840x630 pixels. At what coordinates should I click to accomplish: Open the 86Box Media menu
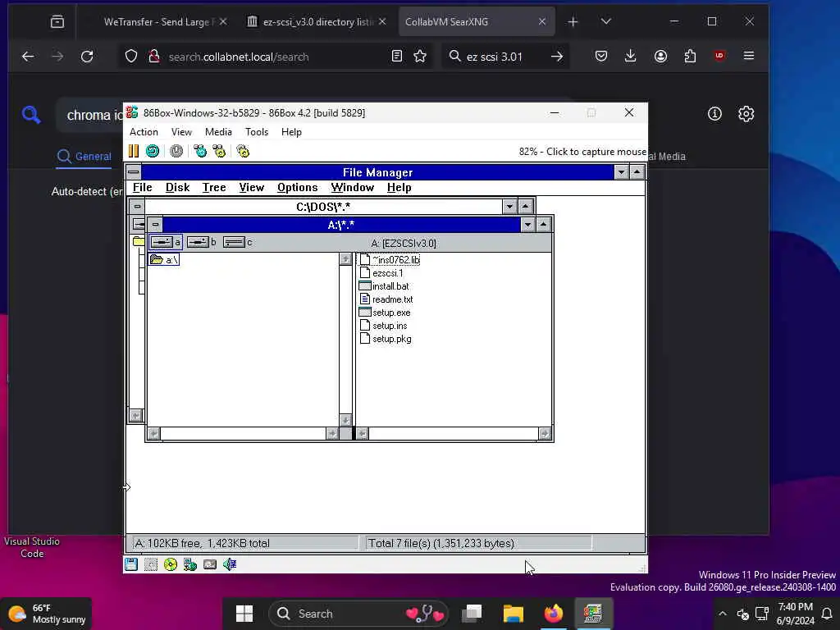click(x=218, y=132)
